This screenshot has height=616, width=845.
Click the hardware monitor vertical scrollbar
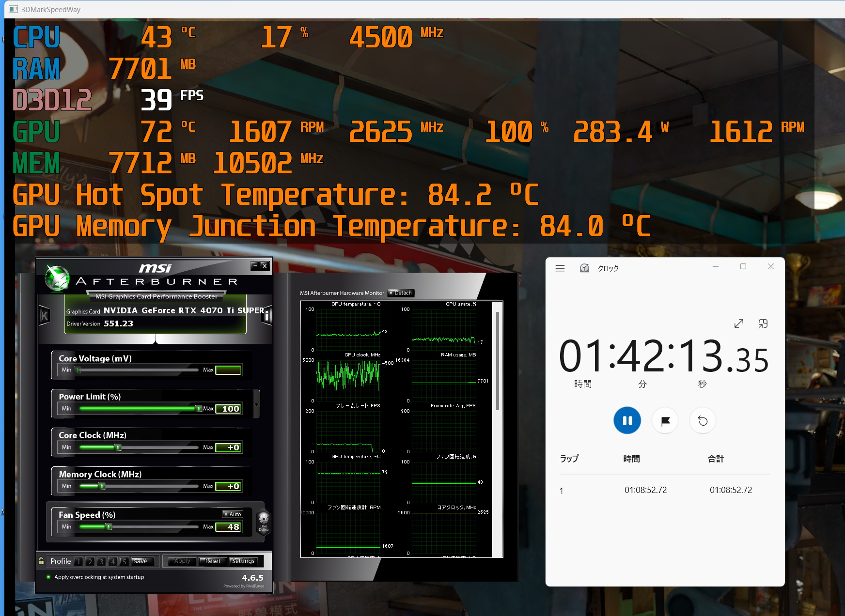point(497,361)
